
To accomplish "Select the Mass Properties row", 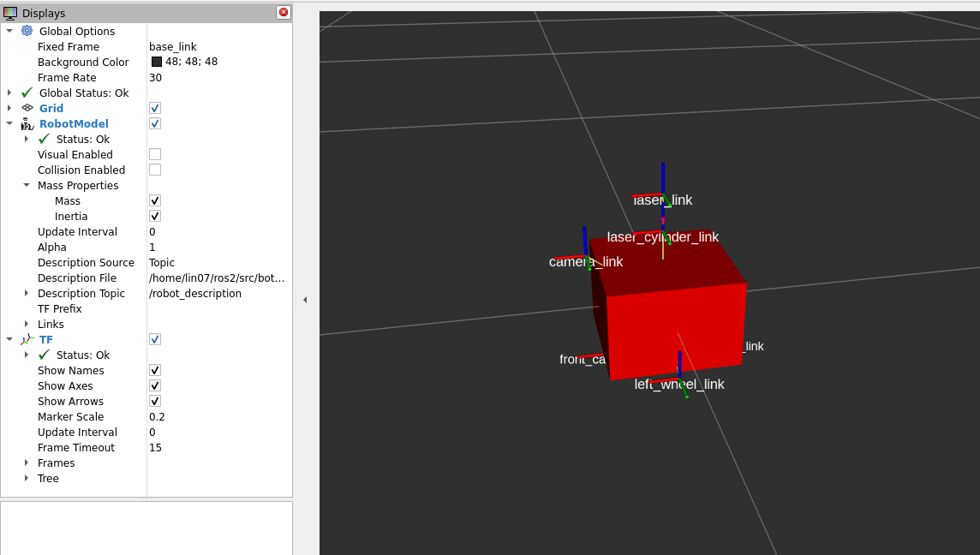I will click(146, 185).
